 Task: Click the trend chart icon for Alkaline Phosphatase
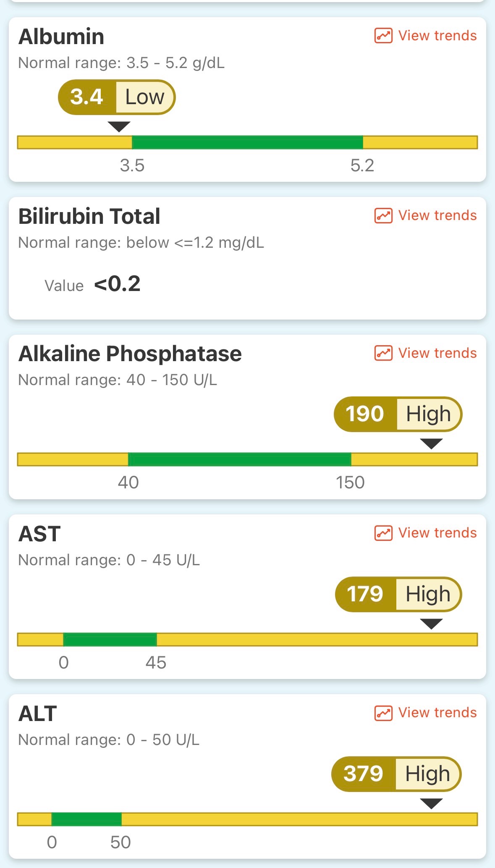(383, 353)
